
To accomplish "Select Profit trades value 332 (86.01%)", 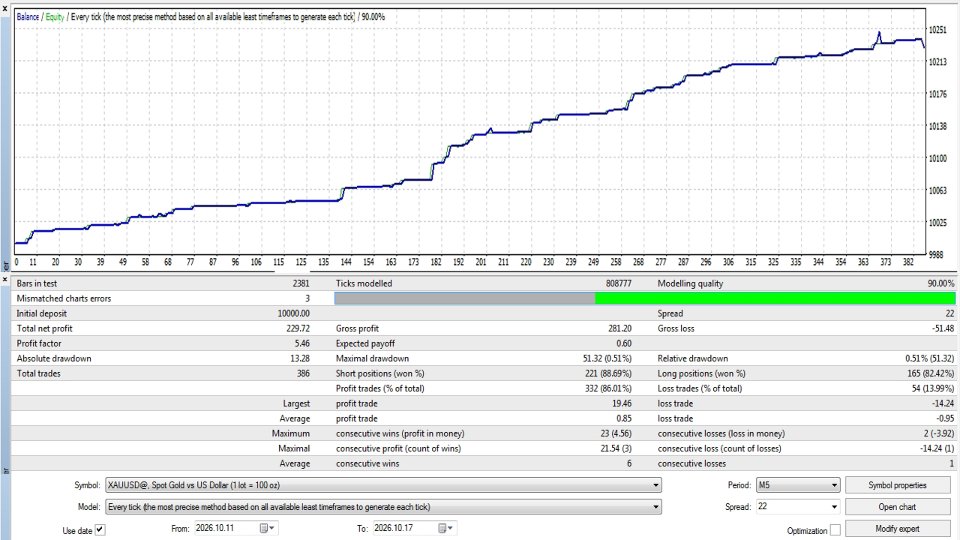I will pos(608,388).
